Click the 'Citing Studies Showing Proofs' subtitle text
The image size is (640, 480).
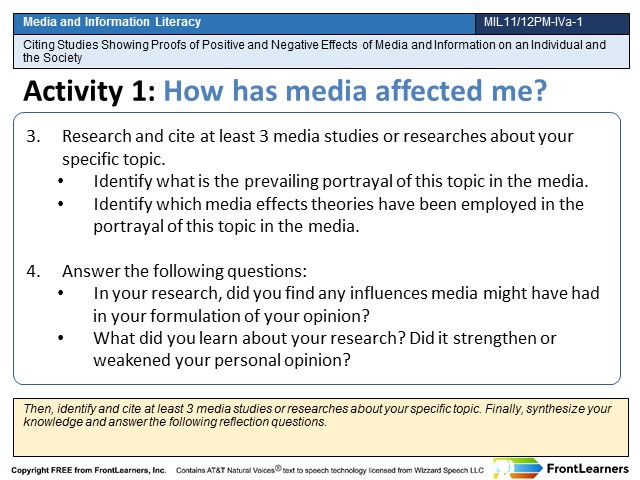314,51
